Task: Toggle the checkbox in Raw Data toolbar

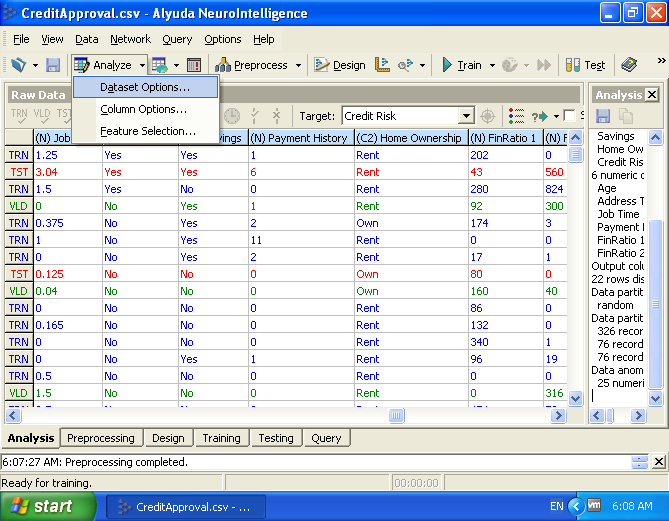Action: pyautogui.click(x=569, y=116)
